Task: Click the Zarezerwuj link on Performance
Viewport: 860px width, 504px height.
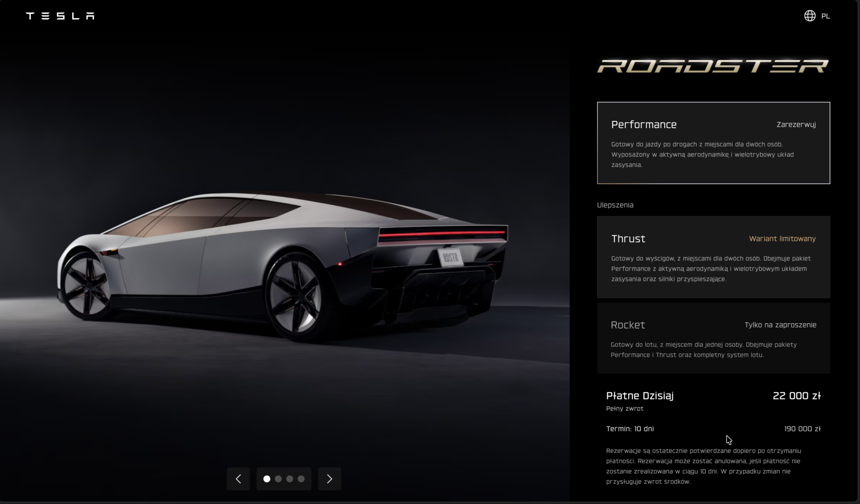Action: click(796, 124)
